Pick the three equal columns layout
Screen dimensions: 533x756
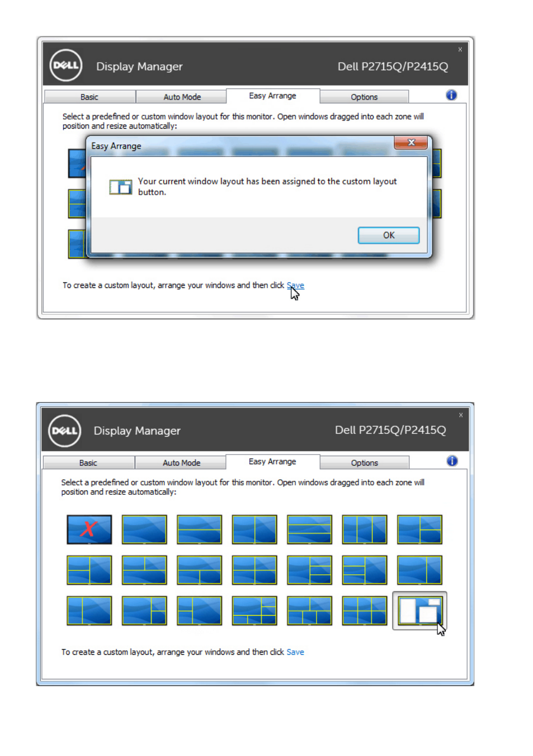click(x=364, y=530)
